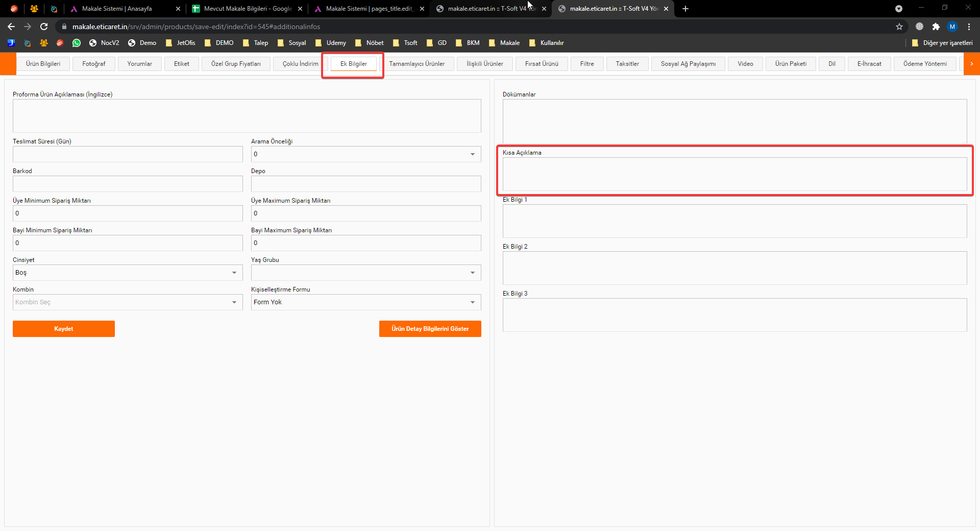
Task: Open the E-İhracat tab
Action: [869, 64]
